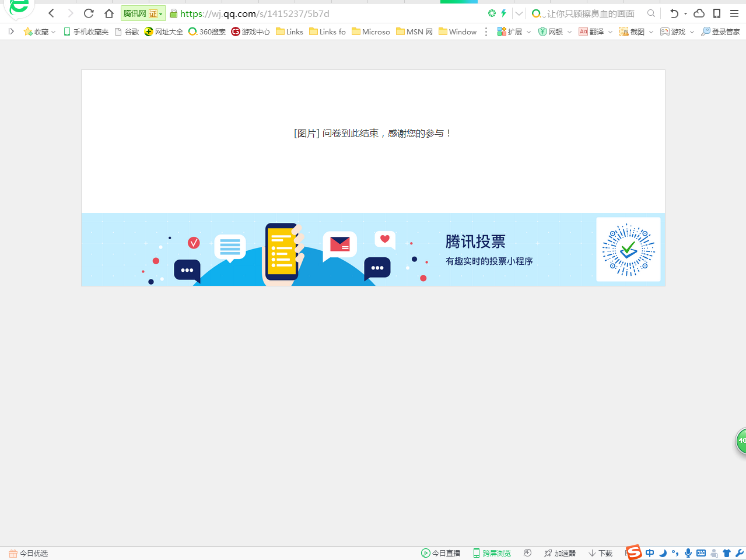The height and width of the screenshot is (560, 746).
Task: Toggle the Chinese punctuation mode icon
Action: point(675,553)
